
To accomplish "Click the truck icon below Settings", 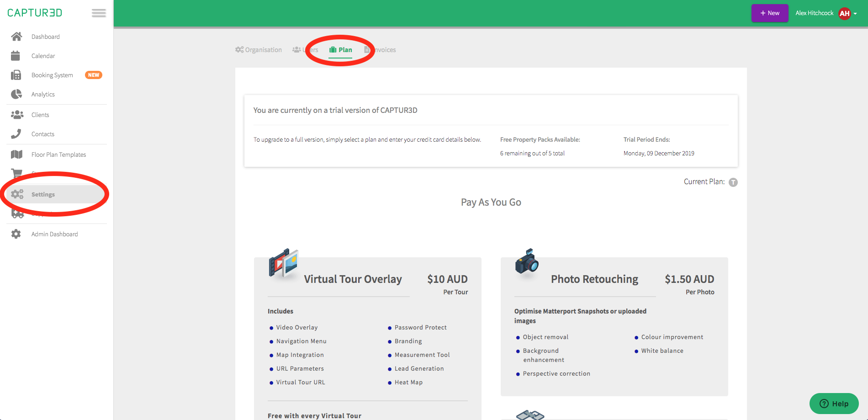I will coord(17,213).
